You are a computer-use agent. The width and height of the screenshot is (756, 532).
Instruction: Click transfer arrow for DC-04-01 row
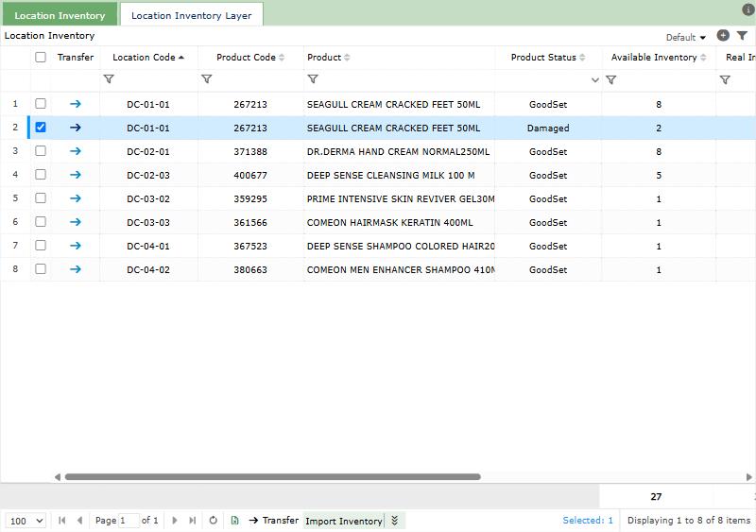(x=76, y=246)
